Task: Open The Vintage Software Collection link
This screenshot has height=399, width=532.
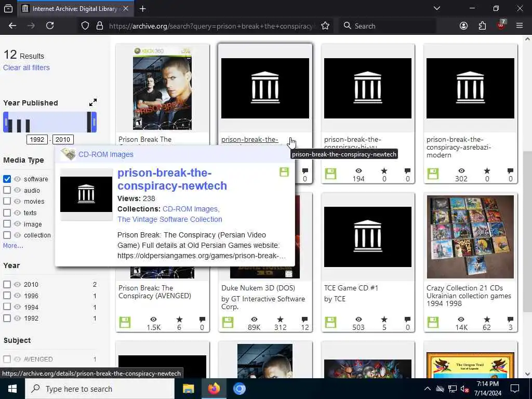Action: point(170,219)
